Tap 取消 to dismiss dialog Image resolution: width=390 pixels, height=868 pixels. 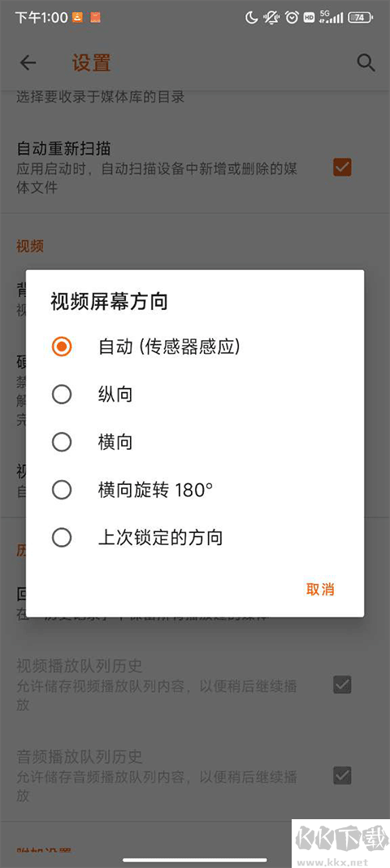coord(320,589)
